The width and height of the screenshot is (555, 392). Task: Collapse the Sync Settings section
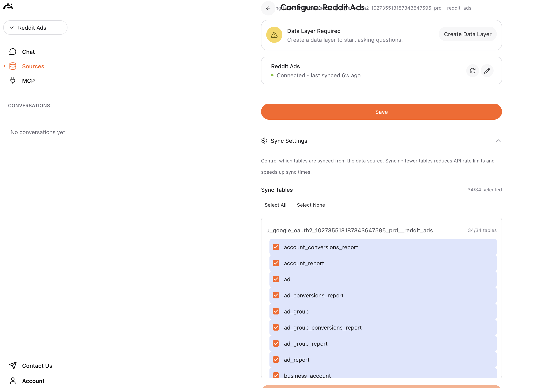(x=498, y=141)
